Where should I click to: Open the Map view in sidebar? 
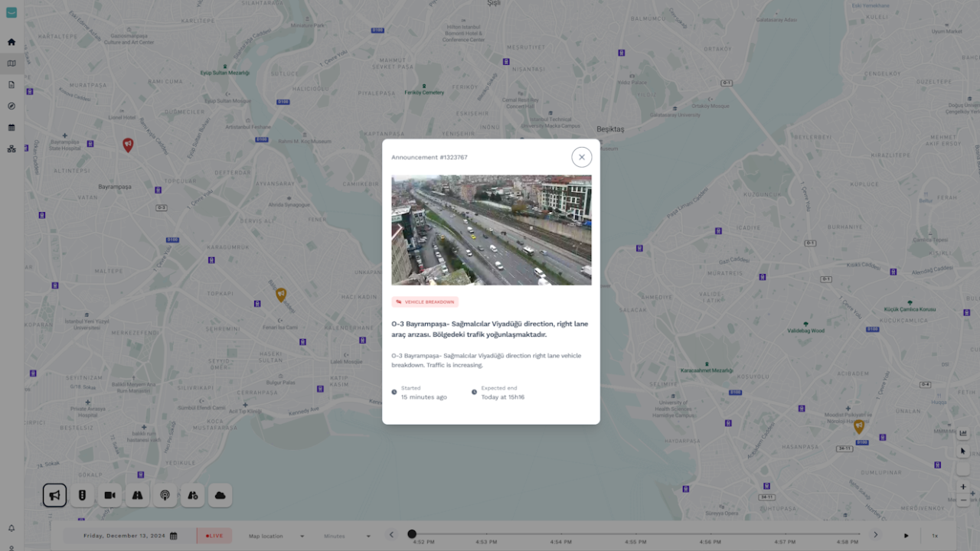tap(11, 64)
